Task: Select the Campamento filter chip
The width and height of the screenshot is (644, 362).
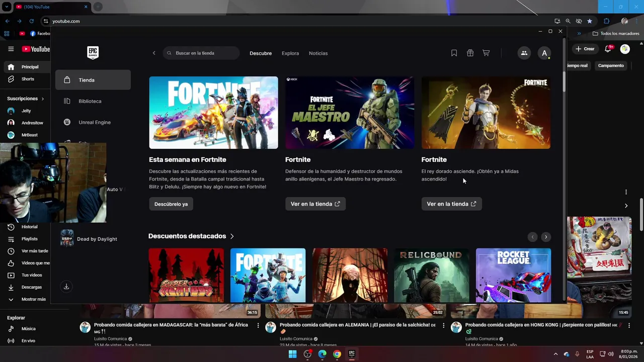Action: click(611, 65)
